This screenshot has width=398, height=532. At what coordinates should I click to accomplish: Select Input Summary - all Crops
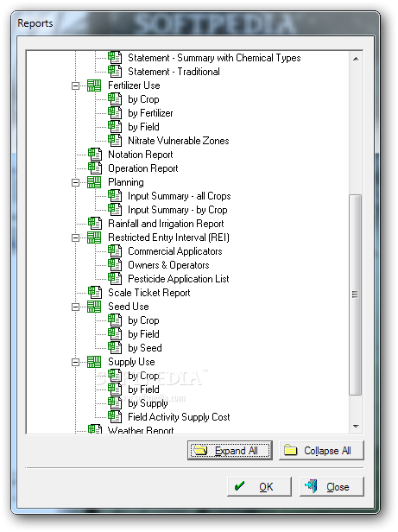tap(180, 196)
